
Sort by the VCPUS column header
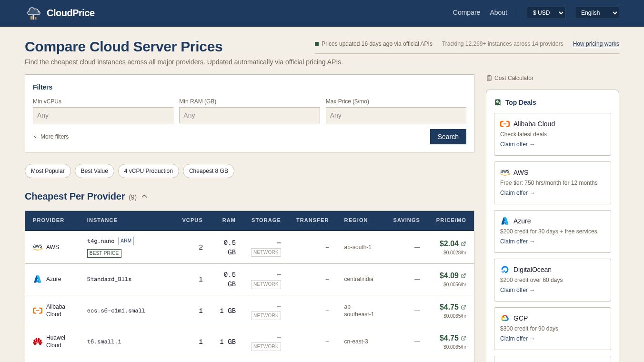tap(192, 220)
